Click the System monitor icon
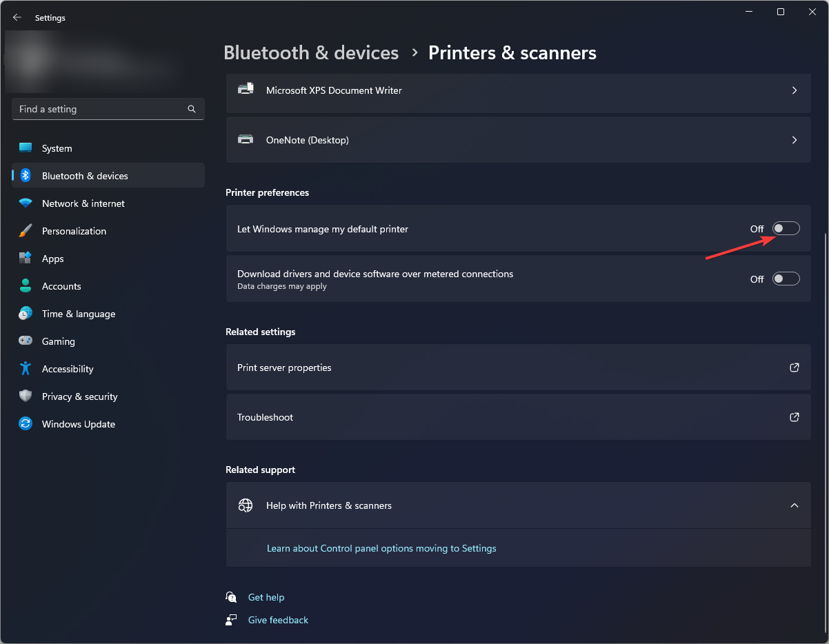This screenshot has width=829, height=644. pyautogui.click(x=26, y=148)
